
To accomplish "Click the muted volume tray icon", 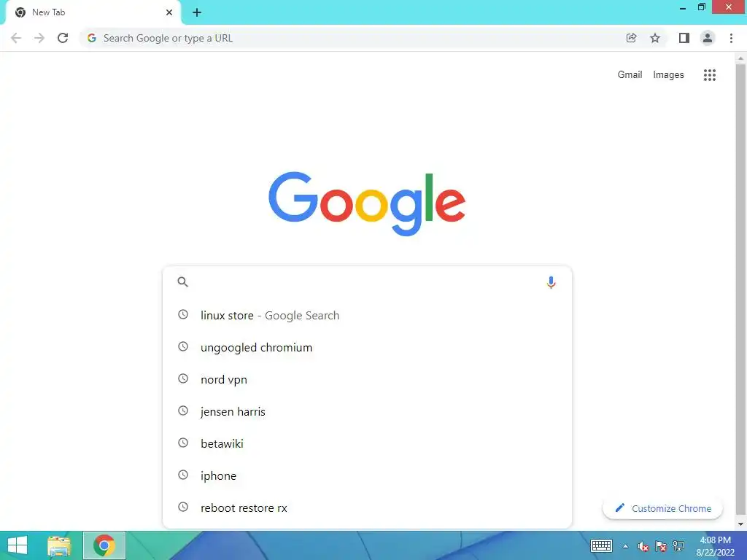I will click(x=643, y=546).
